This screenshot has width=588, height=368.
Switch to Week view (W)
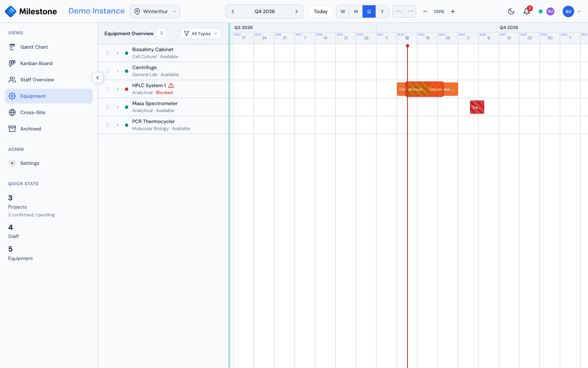[343, 11]
